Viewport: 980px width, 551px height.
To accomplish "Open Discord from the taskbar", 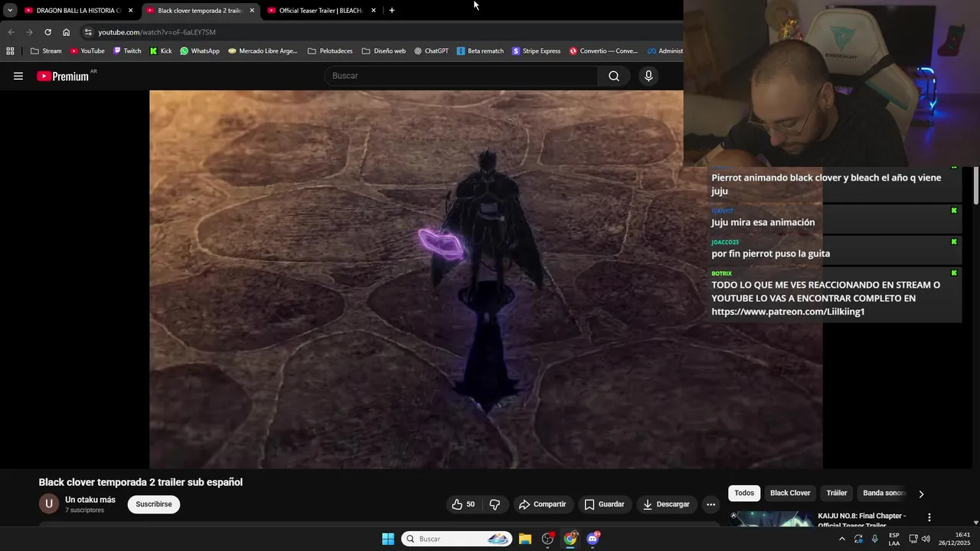I will click(593, 539).
